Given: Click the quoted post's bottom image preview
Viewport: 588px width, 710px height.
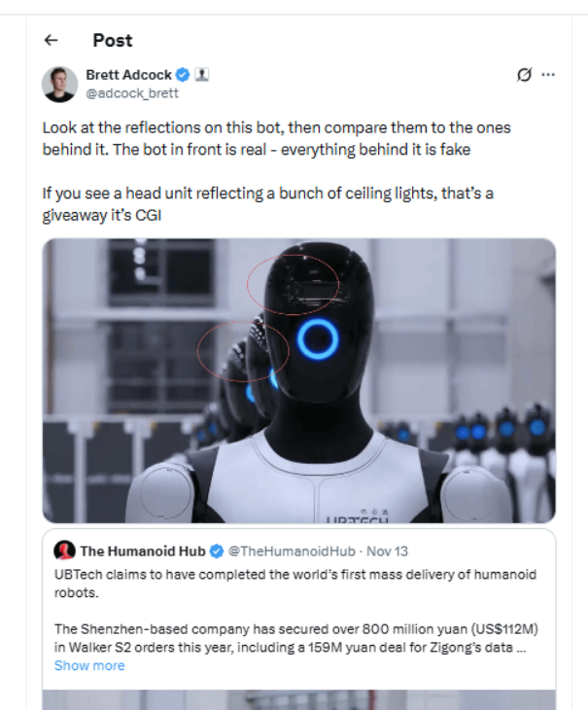Looking at the screenshot, I should tap(299, 700).
